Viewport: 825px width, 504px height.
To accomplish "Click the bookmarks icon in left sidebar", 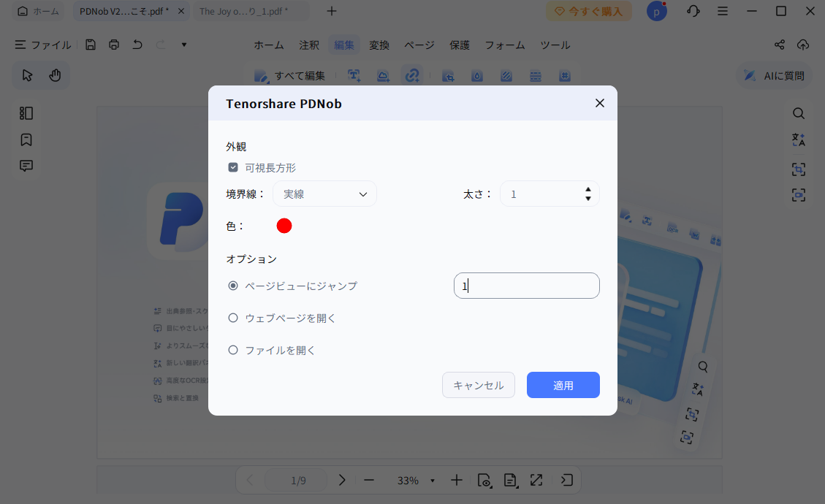I will [26, 140].
